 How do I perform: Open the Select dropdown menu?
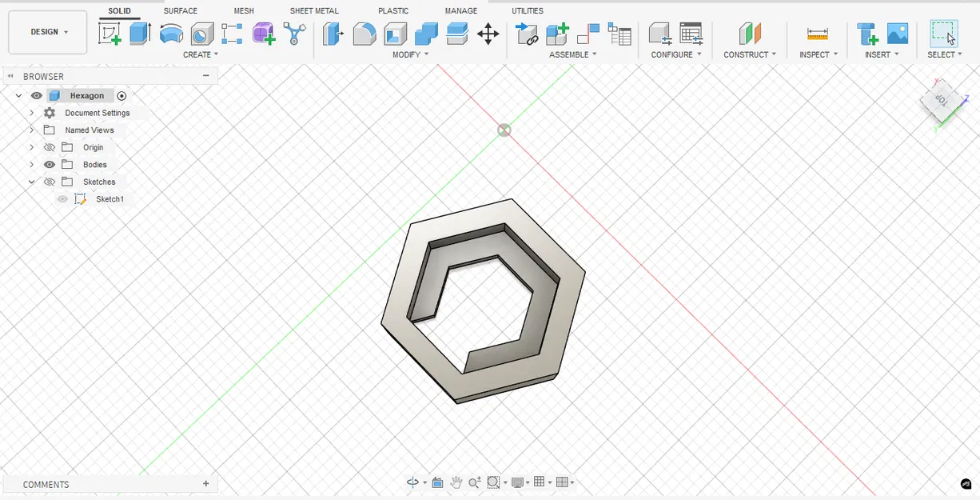tap(945, 54)
